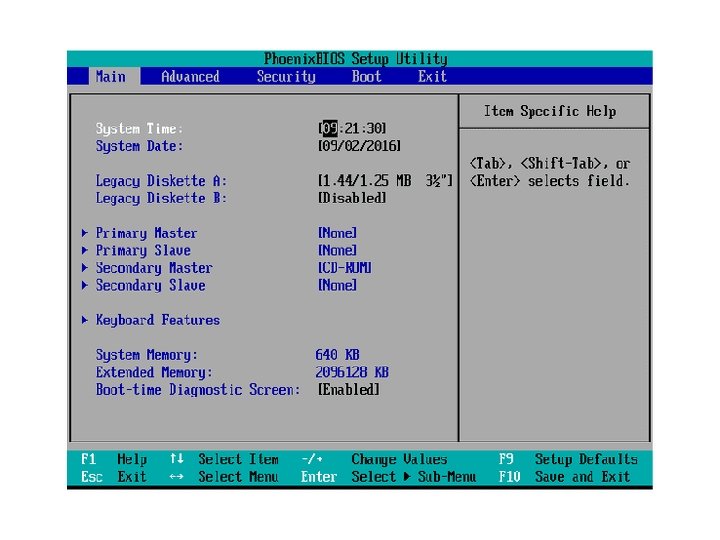Viewport: 720px width, 540px height.
Task: Open the Primary Master entry
Action: click(146, 233)
